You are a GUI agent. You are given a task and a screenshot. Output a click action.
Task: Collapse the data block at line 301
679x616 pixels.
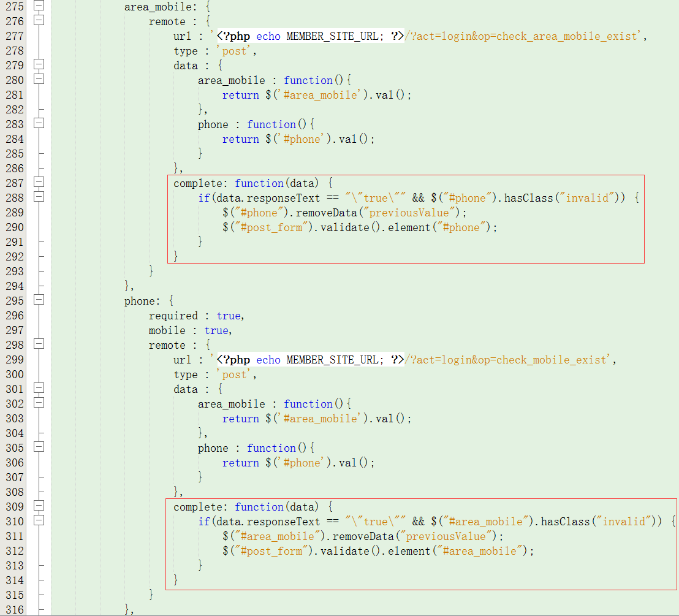[39, 389]
